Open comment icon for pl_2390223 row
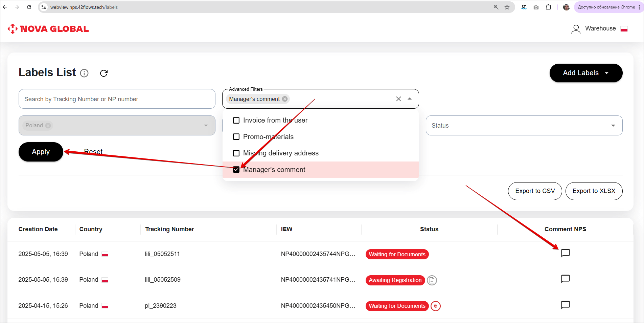The height and width of the screenshot is (323, 644). (x=565, y=305)
